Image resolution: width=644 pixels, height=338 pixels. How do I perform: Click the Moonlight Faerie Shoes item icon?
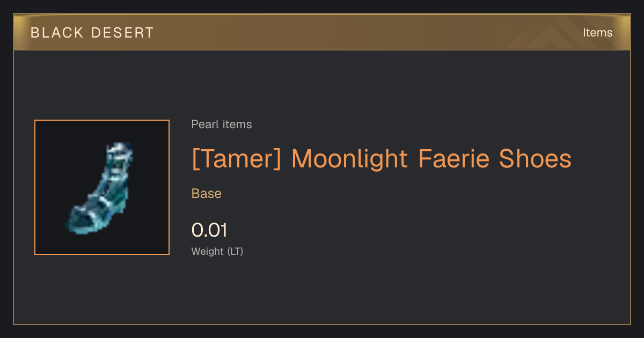(x=100, y=187)
